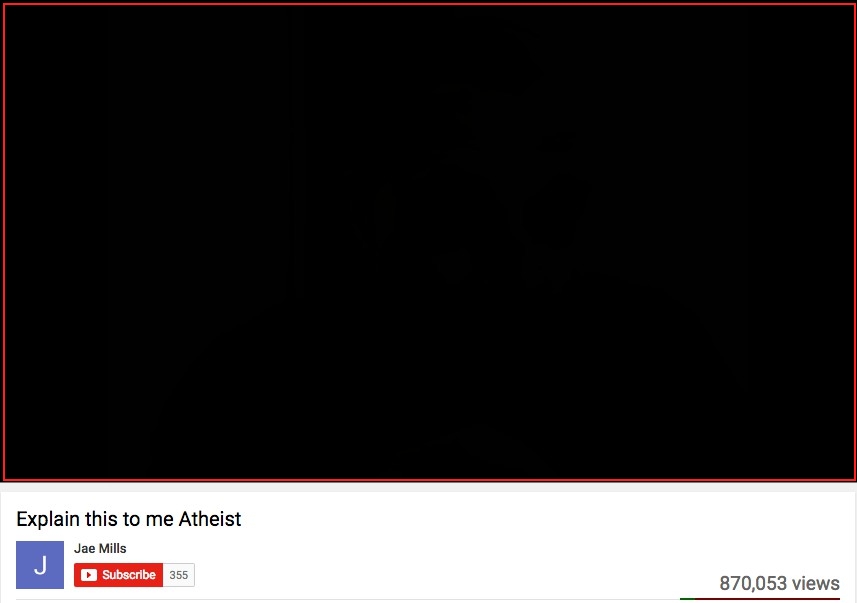Viewport: 857px width, 603px height.
Task: Click the blue J channel avatar
Action: 40,565
